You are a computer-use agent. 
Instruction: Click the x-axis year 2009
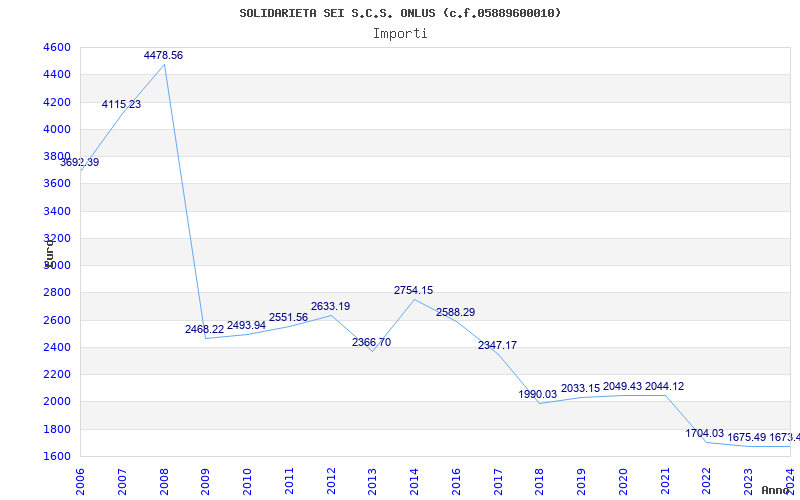206,482
